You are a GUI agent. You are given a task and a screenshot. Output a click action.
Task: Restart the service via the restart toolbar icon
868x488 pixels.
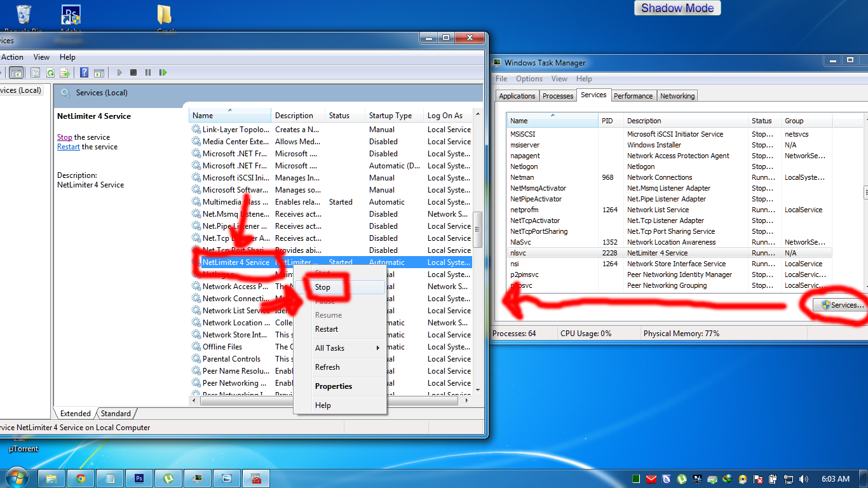coord(163,72)
